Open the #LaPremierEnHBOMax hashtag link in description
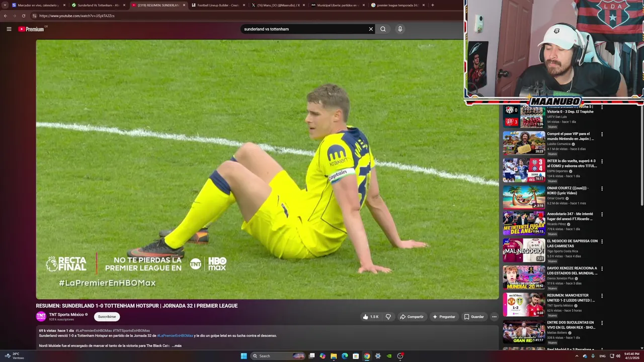644x362 pixels. point(175,335)
